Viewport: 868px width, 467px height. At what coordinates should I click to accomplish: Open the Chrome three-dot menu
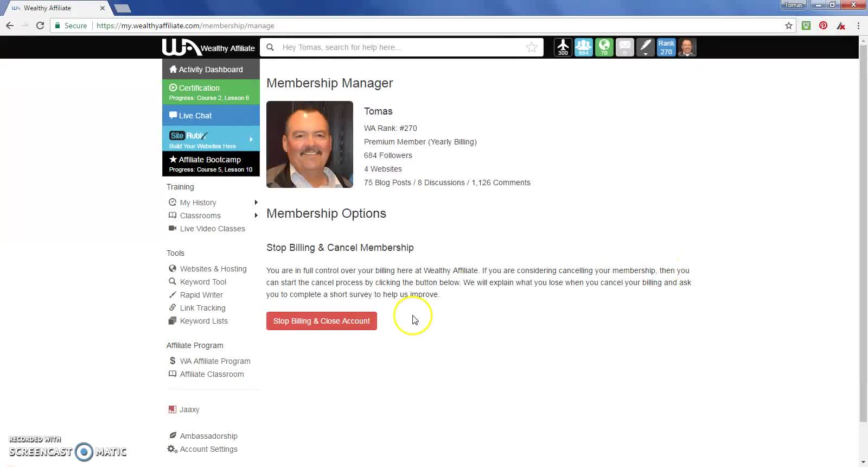pos(858,26)
